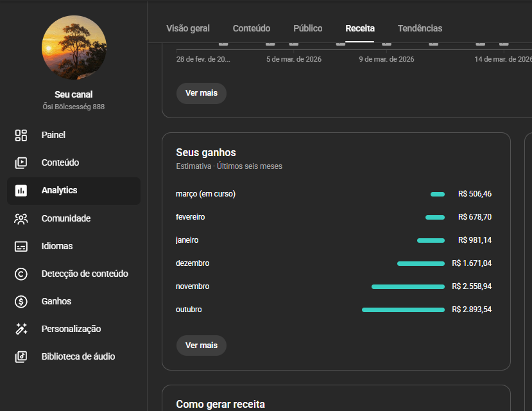Click the Ganhos dollar sign icon
The width and height of the screenshot is (532, 411).
(x=21, y=301)
